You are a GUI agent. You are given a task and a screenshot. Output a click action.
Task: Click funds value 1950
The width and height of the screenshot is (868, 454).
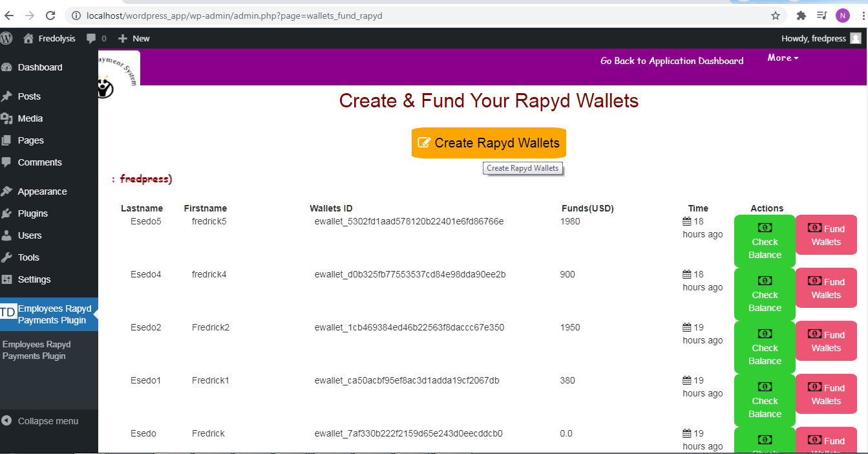tap(570, 327)
